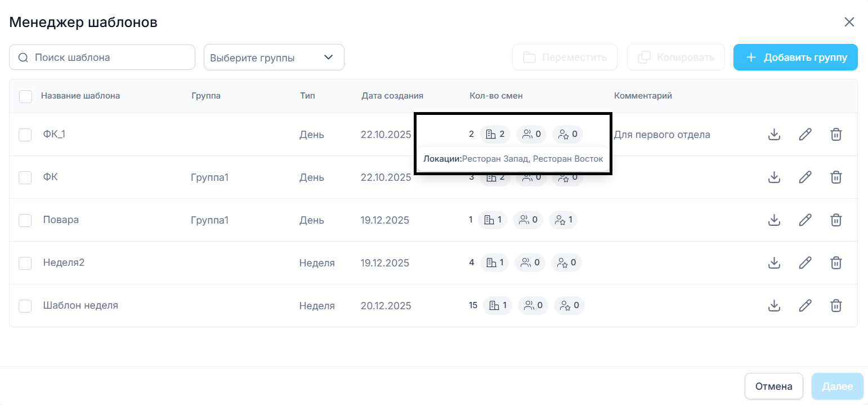868x405 pixels.
Task: Edit the Шаблон неделя template
Action: click(805, 306)
